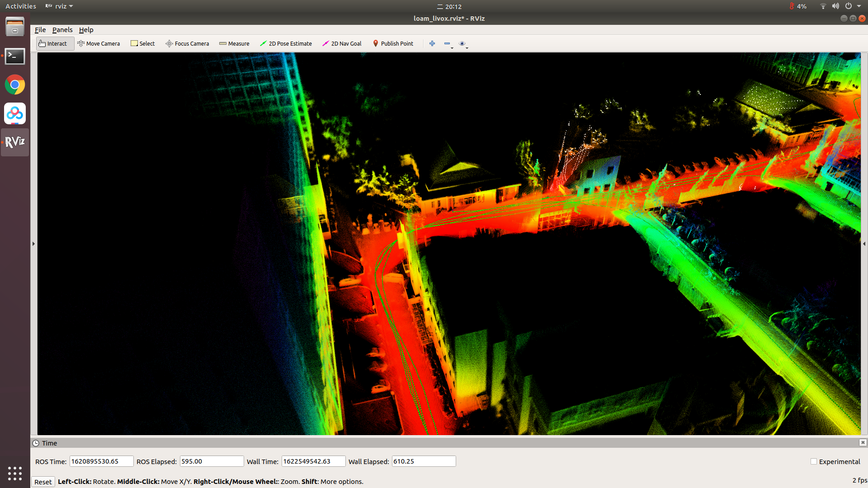This screenshot has height=488, width=868.
Task: Expand the left side panel arrow
Action: (33, 244)
